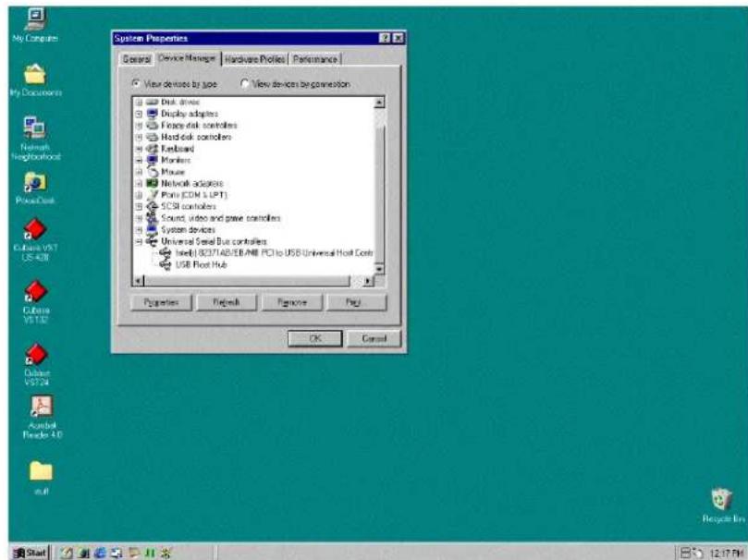Click the Ports (COM & LPT) icon

(x=153, y=195)
